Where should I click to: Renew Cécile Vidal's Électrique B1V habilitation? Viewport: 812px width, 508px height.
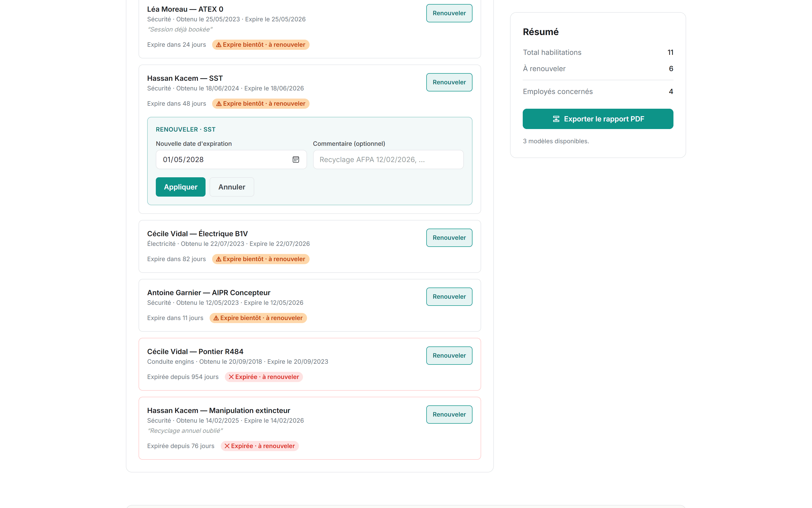pos(449,237)
